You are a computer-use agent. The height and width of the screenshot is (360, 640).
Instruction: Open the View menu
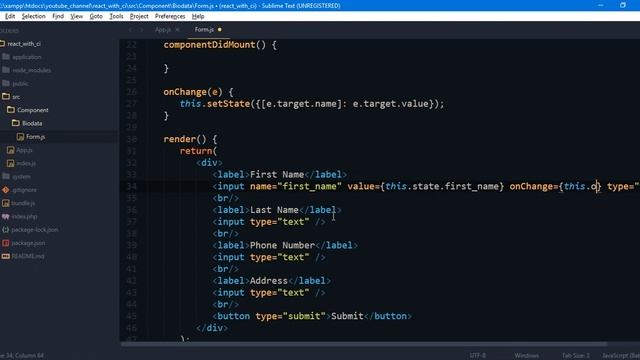pyautogui.click(x=76, y=16)
